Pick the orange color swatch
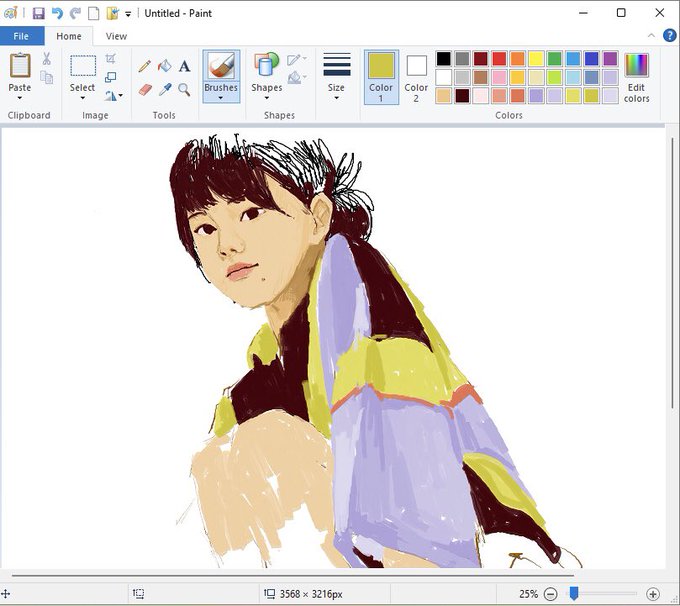The image size is (680, 606). click(x=517, y=59)
